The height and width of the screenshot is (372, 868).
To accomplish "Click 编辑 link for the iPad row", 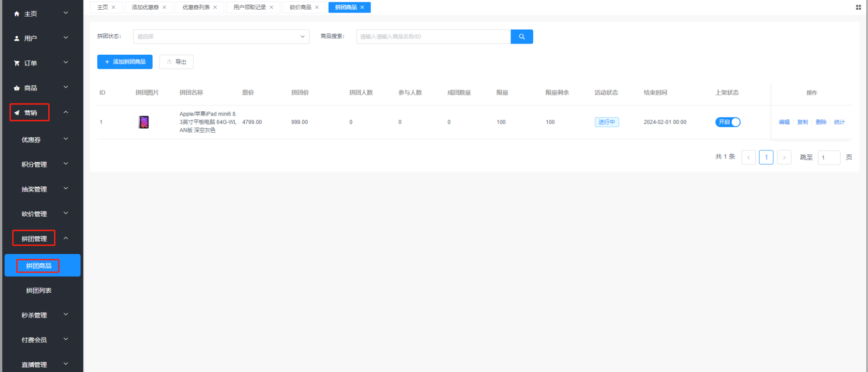I will [784, 122].
